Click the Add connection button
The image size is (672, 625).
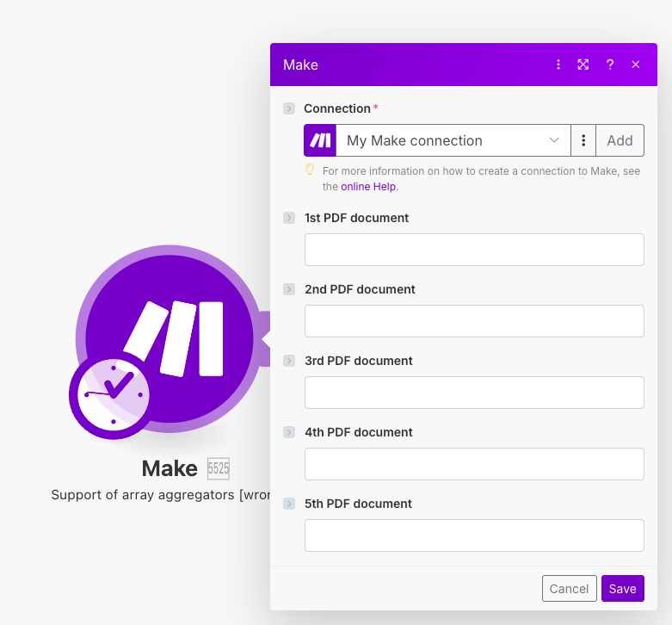[620, 140]
